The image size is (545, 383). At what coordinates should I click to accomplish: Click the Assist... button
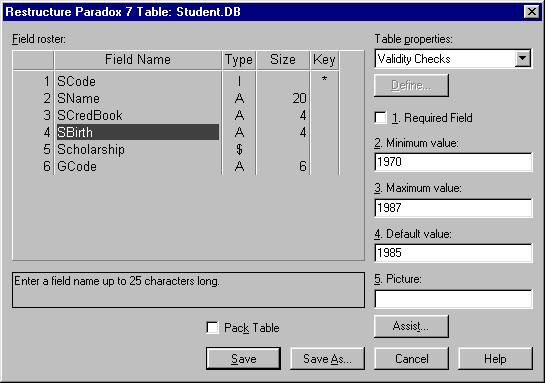[411, 326]
